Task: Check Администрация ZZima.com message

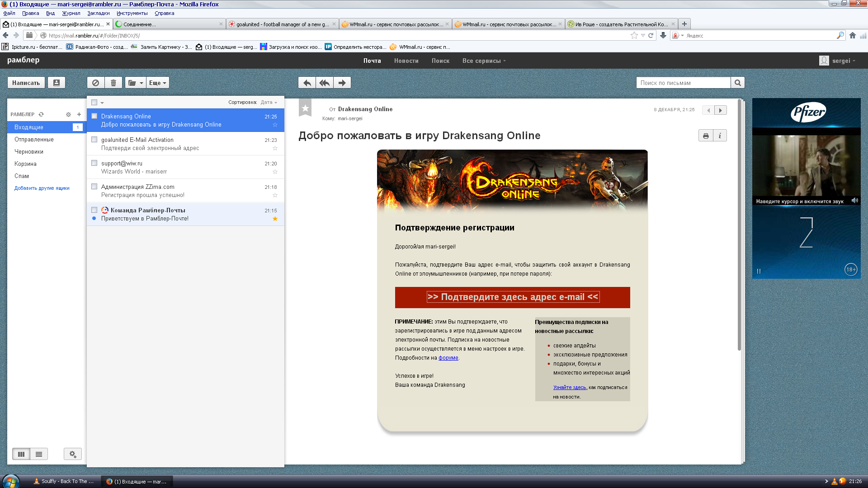Action: pos(94,187)
